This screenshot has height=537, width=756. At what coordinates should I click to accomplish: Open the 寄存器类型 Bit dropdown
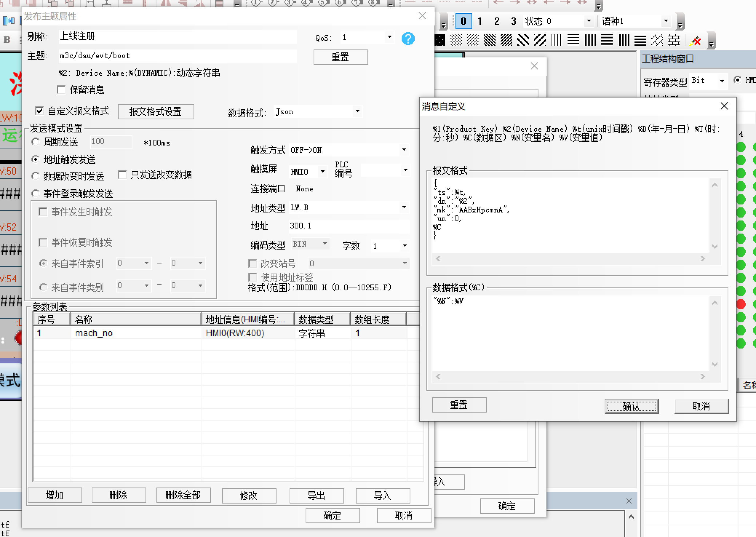coord(722,81)
